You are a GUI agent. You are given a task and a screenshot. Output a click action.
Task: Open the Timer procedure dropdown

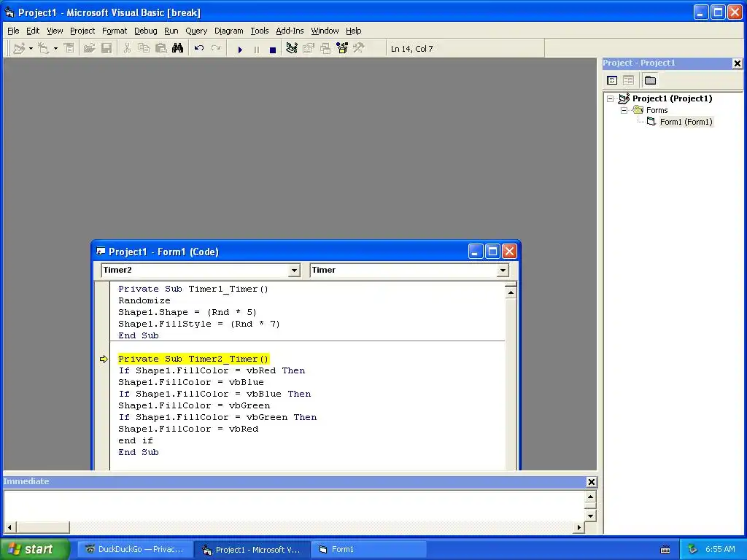503,271
